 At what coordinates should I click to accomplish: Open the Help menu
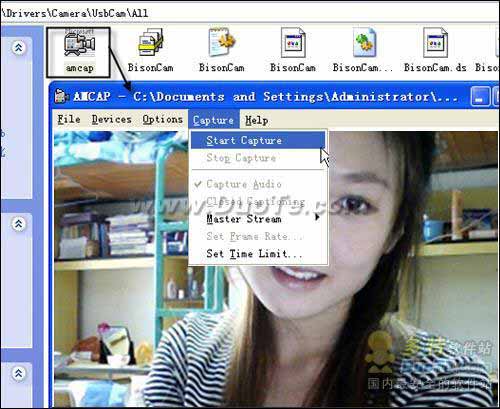(256, 120)
